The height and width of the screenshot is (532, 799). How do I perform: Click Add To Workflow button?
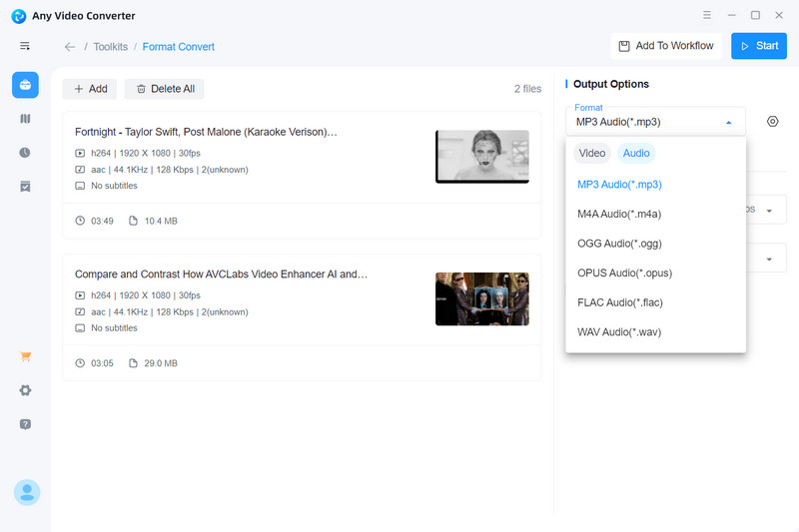coord(666,46)
